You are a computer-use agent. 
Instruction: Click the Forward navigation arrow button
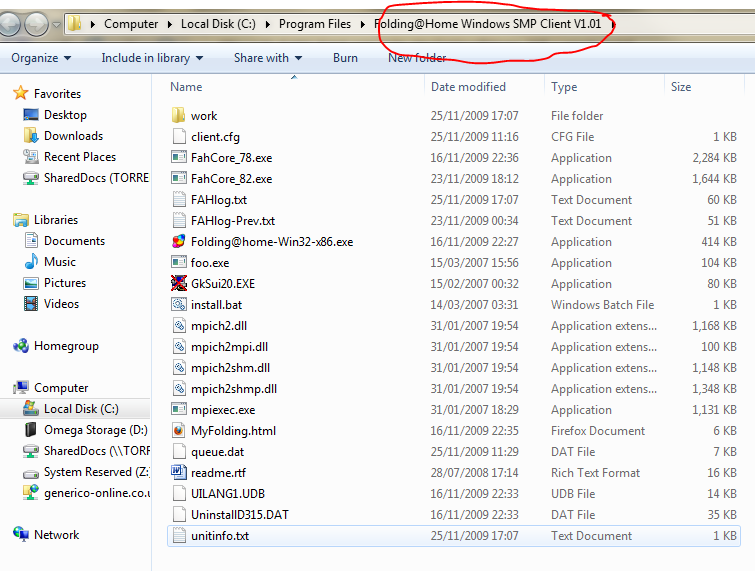pos(37,24)
